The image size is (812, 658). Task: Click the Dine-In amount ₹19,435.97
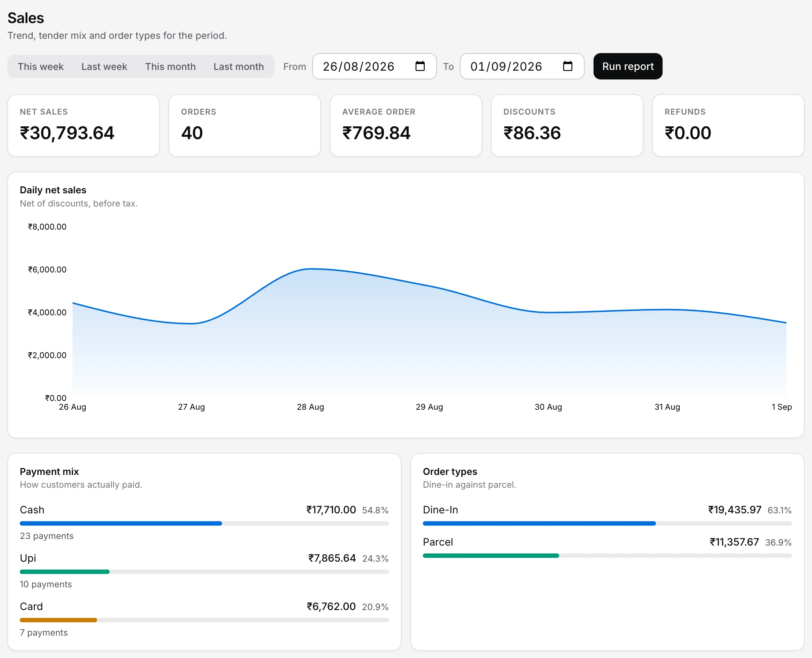click(735, 510)
